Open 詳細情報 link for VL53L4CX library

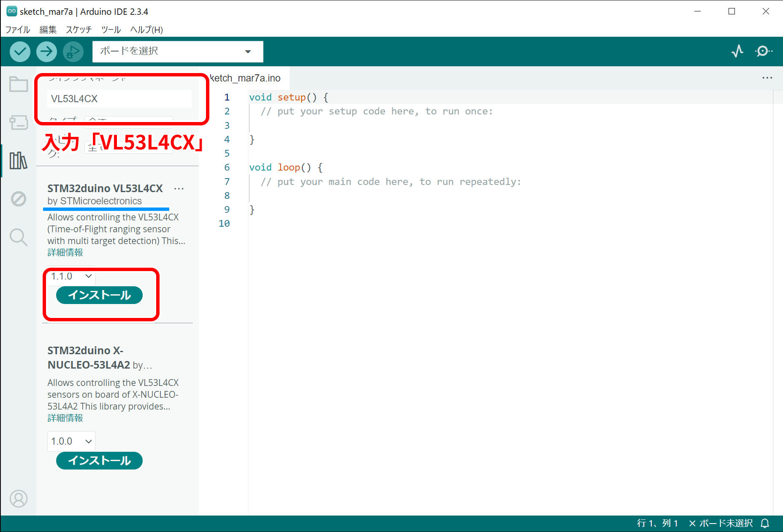(65, 252)
